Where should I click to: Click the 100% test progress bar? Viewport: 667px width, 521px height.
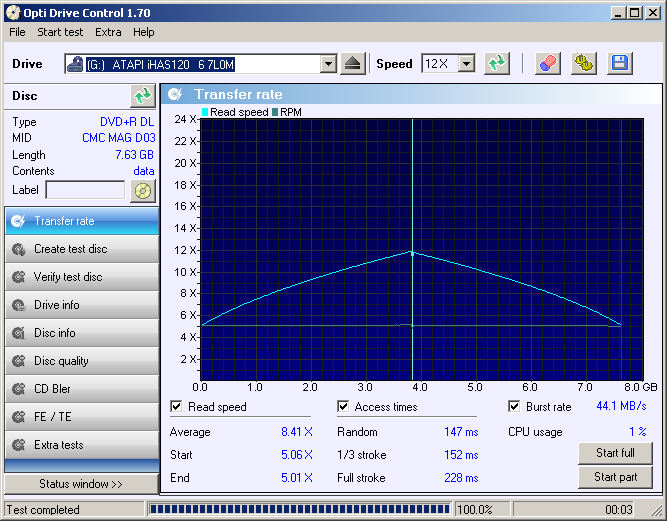[x=299, y=509]
